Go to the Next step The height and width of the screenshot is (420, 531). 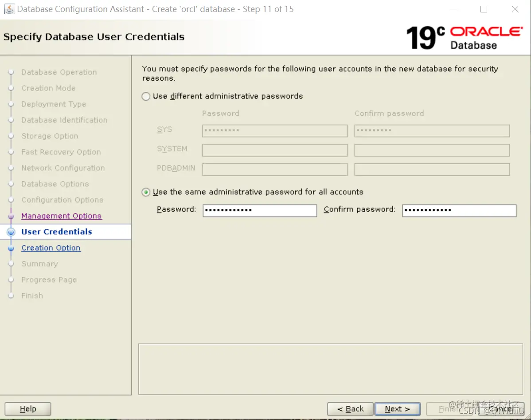[x=398, y=409]
